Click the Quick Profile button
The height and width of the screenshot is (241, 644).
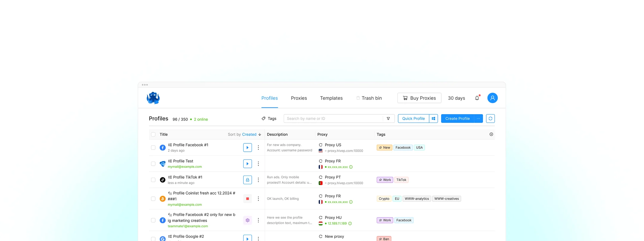(413, 118)
